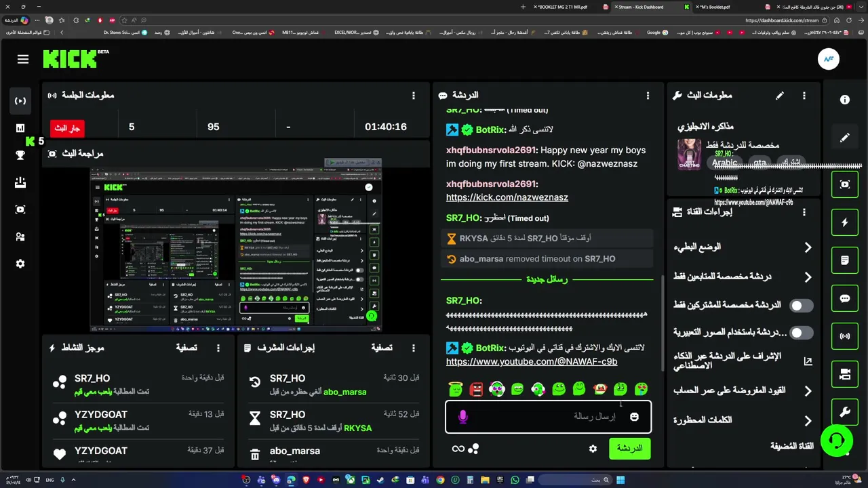The image size is (868, 488).
Task: Open the hamburger menu next to Kick logo
Action: pyautogui.click(x=23, y=60)
